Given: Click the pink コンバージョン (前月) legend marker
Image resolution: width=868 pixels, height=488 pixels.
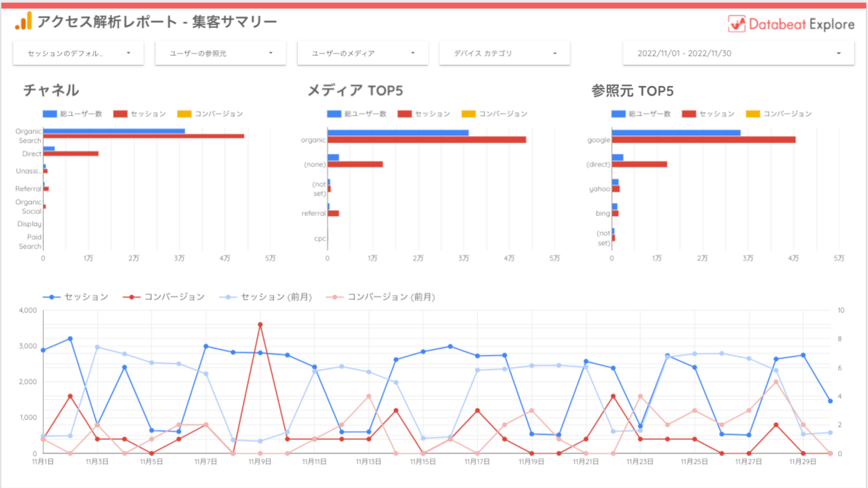Looking at the screenshot, I should tap(335, 297).
